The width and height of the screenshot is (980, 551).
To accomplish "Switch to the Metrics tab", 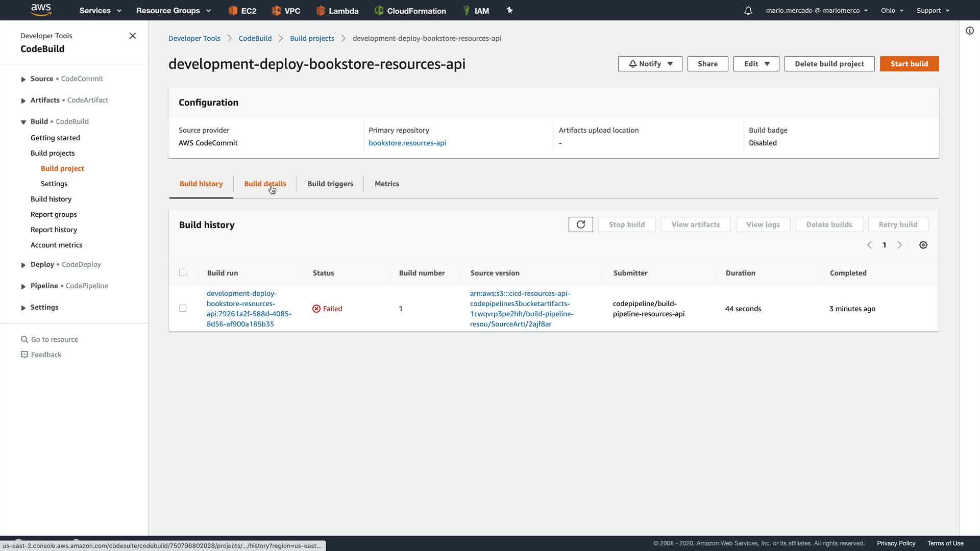I will (386, 184).
